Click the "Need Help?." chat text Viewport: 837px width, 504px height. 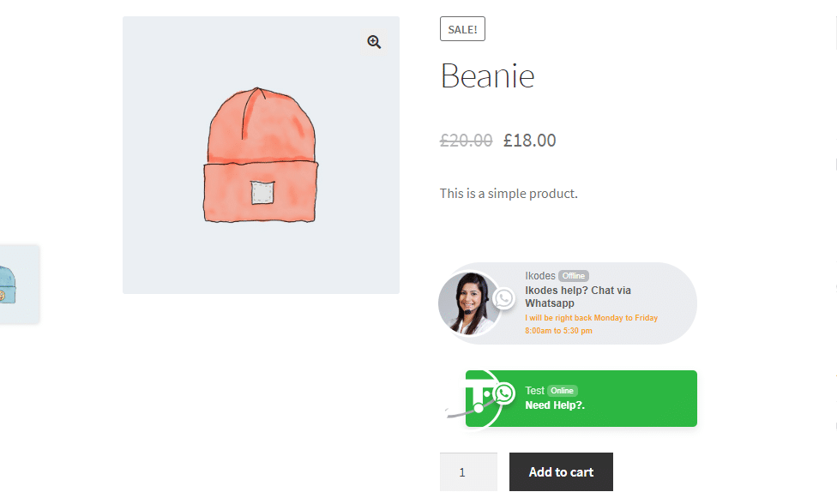tap(555, 405)
